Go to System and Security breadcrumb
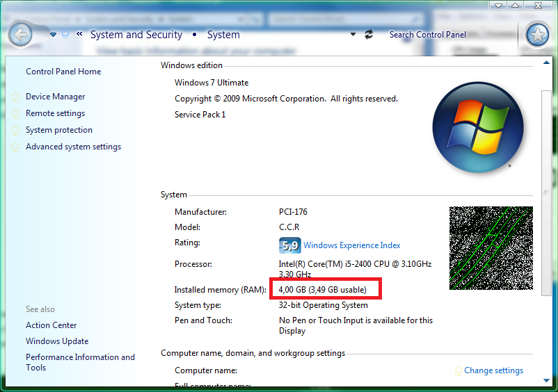Image resolution: width=558 pixels, height=392 pixels. coord(136,35)
